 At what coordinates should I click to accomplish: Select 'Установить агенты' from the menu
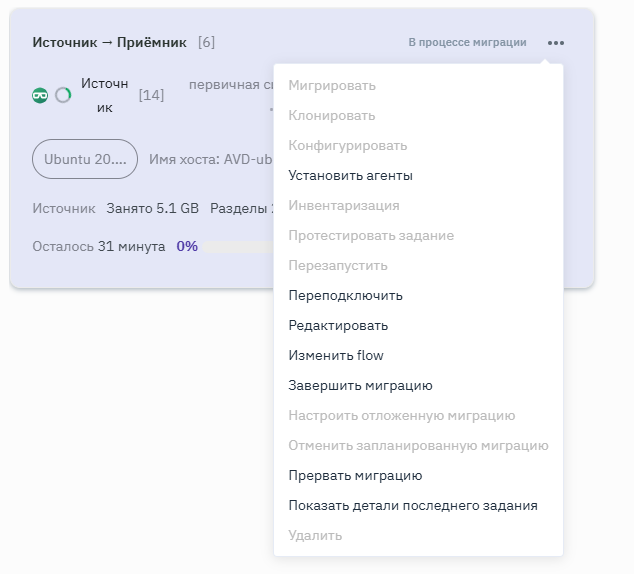[x=350, y=176]
